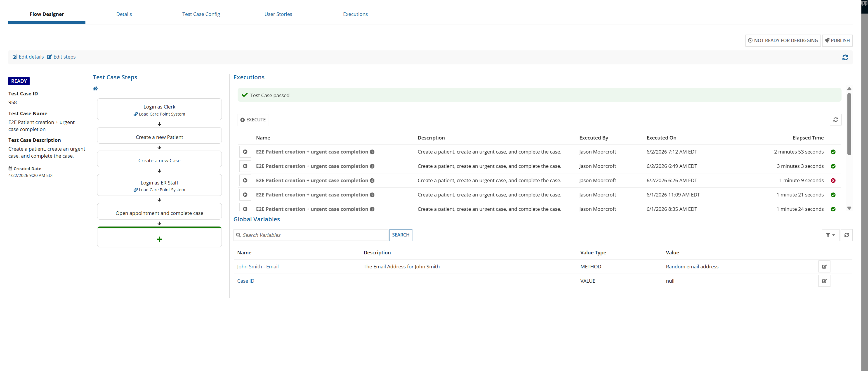
Task: Refresh the Global Variables table
Action: coord(847,235)
